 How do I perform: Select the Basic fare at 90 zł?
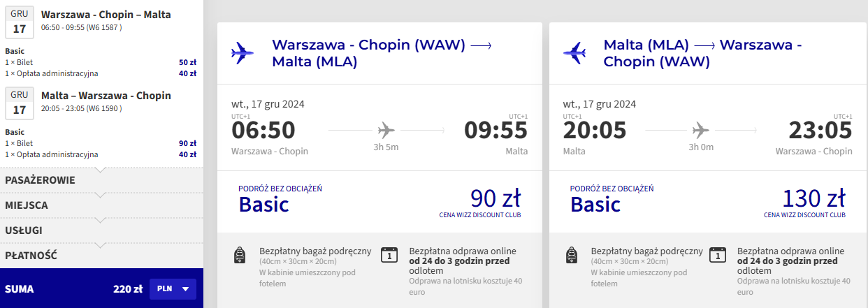point(379,201)
